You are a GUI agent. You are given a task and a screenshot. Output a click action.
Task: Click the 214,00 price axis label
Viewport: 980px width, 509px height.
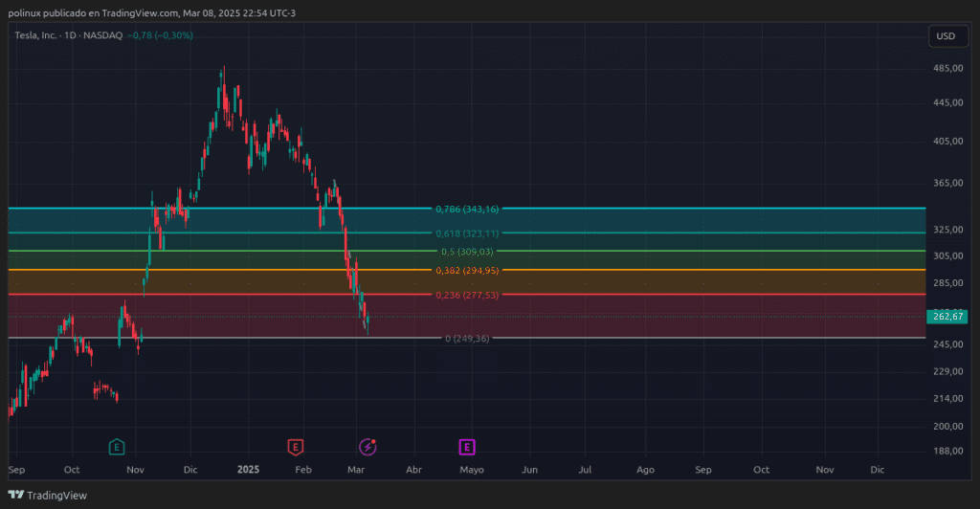[x=948, y=398]
